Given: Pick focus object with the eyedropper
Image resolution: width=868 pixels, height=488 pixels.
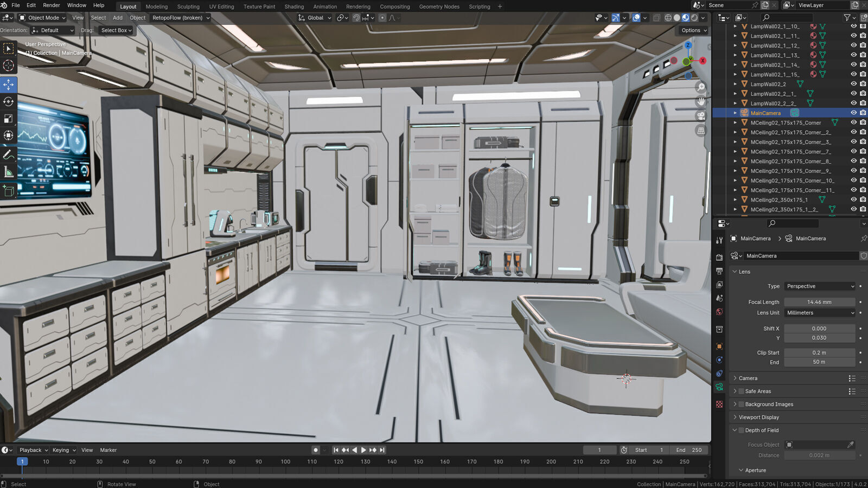Looking at the screenshot, I should point(851,445).
